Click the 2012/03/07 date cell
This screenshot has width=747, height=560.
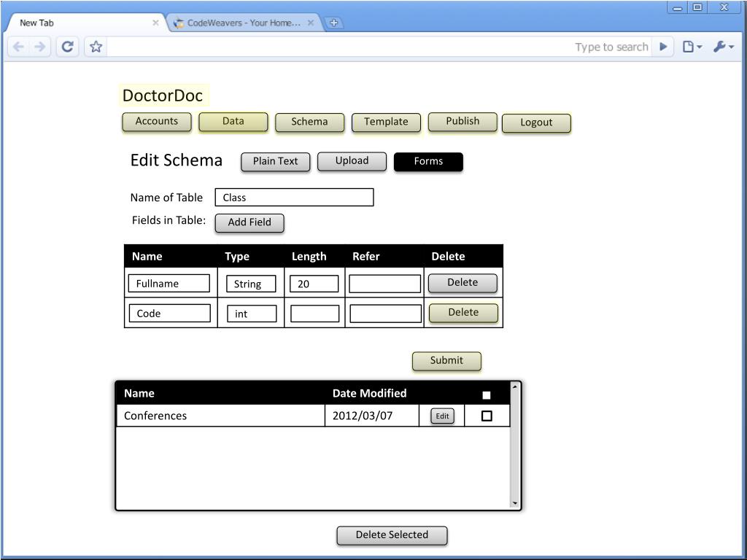pyautogui.click(x=371, y=416)
